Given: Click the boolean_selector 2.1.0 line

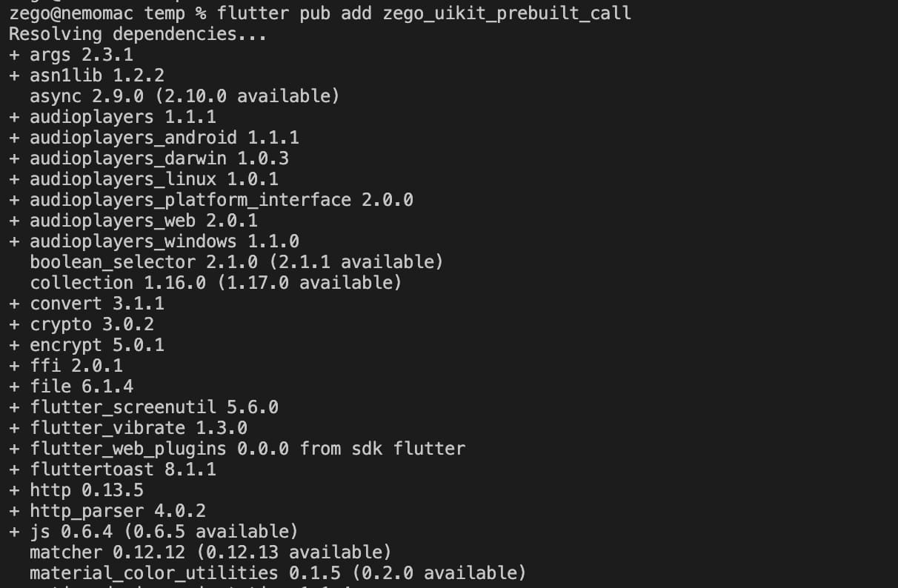Looking at the screenshot, I should (236, 262).
